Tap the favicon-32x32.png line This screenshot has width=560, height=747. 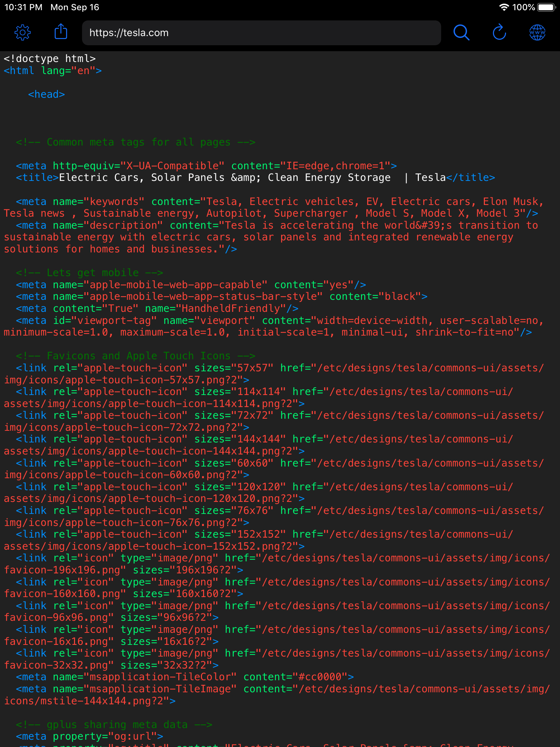(x=277, y=659)
